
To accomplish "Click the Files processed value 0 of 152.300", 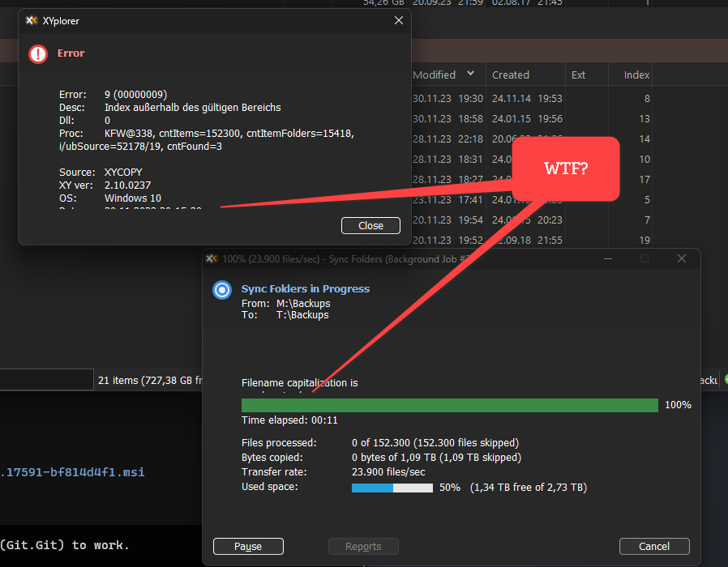I will [x=435, y=443].
